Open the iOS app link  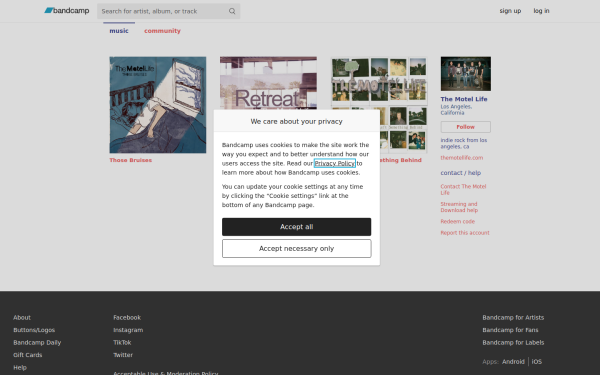pyautogui.click(x=536, y=362)
